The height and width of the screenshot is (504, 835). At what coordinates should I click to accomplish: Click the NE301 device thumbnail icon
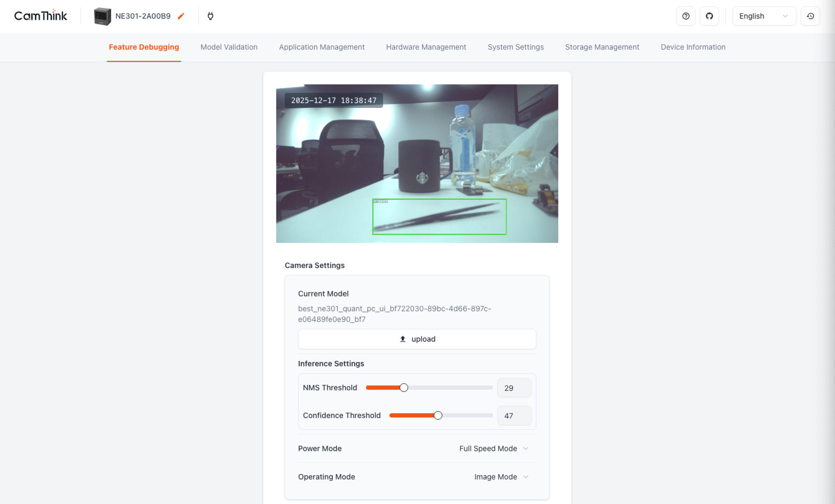click(102, 16)
